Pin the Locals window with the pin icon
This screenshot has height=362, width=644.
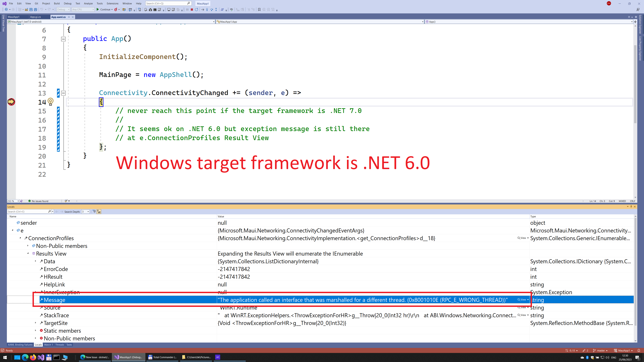[x=631, y=207]
